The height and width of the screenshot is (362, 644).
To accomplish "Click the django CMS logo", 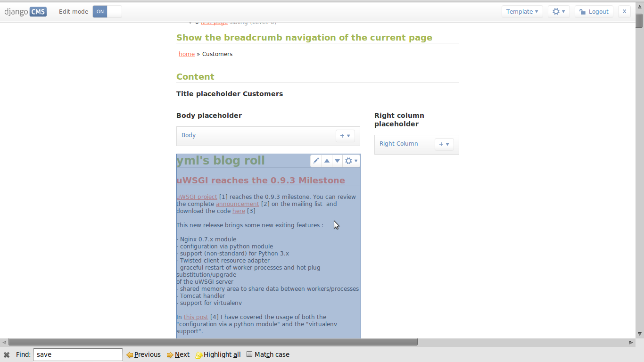I will click(25, 11).
